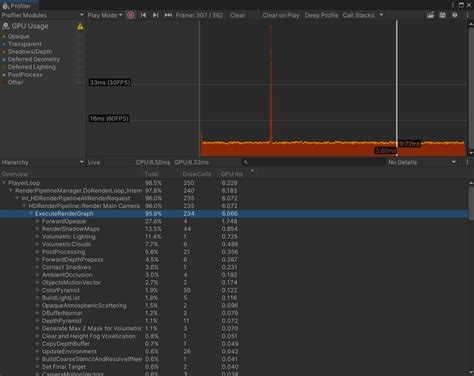Sort by the Overview column header

click(71, 174)
